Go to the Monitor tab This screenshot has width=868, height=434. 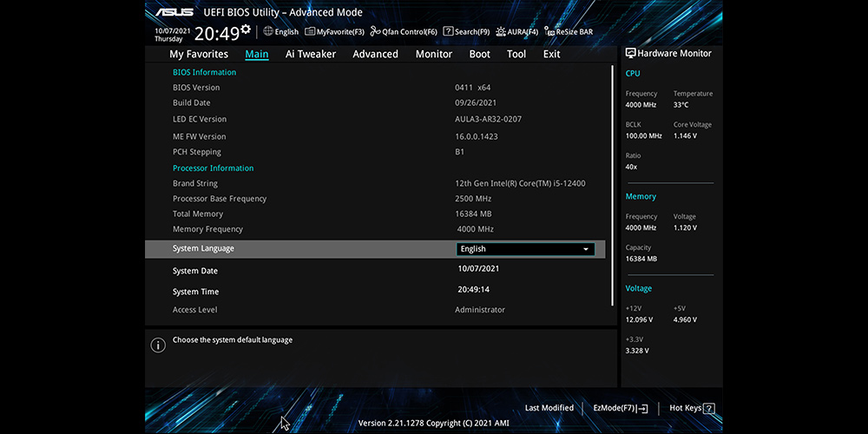tap(433, 54)
